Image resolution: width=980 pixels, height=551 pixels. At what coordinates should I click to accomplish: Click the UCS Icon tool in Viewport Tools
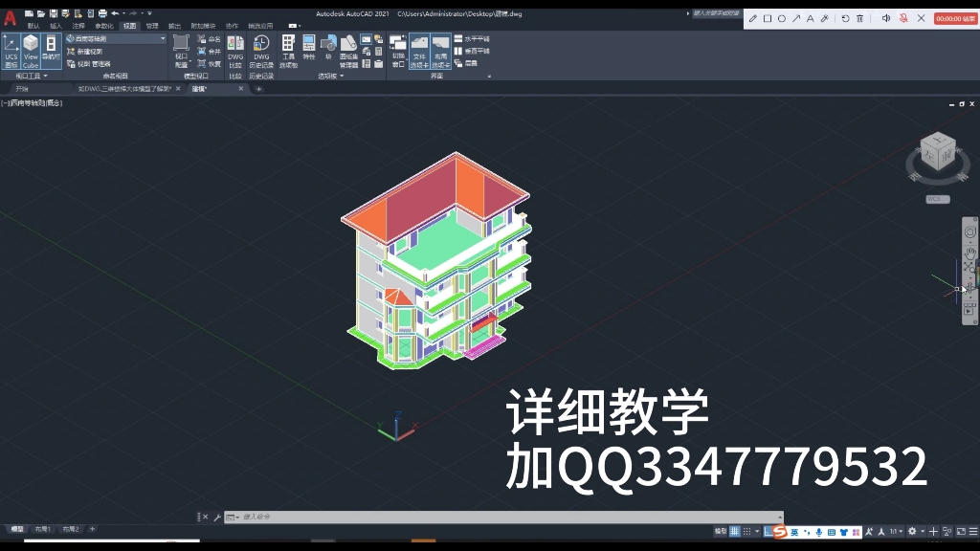11,50
